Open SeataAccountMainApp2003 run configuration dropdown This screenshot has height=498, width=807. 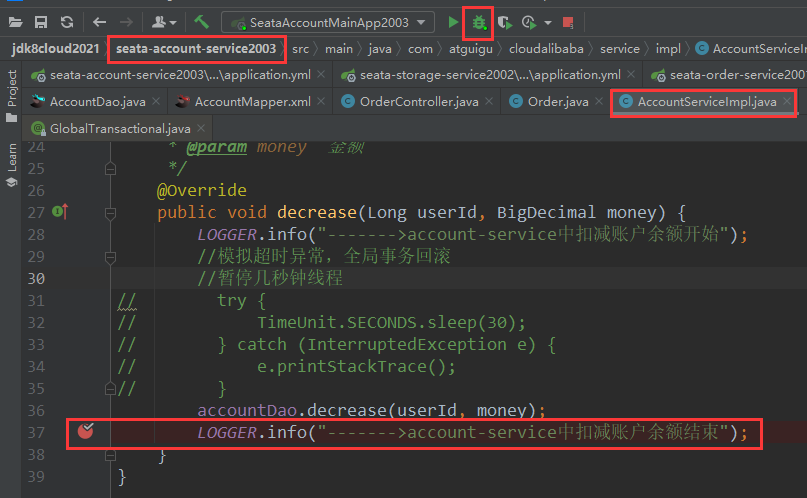[x=328, y=23]
